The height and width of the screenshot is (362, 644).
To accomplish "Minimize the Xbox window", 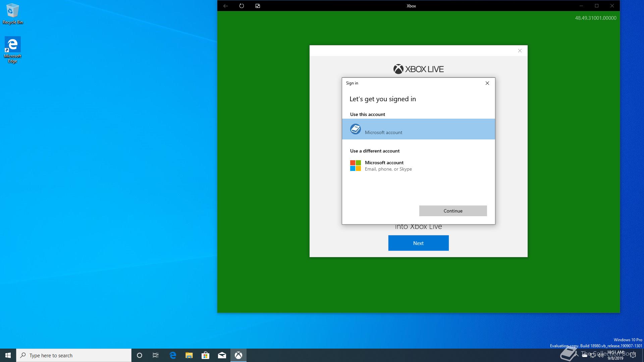I will point(581,6).
